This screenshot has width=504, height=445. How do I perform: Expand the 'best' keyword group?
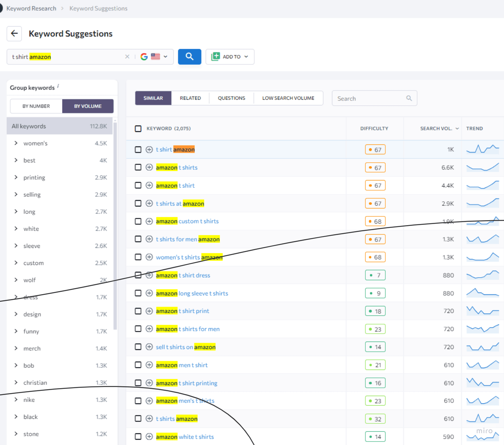pos(16,160)
